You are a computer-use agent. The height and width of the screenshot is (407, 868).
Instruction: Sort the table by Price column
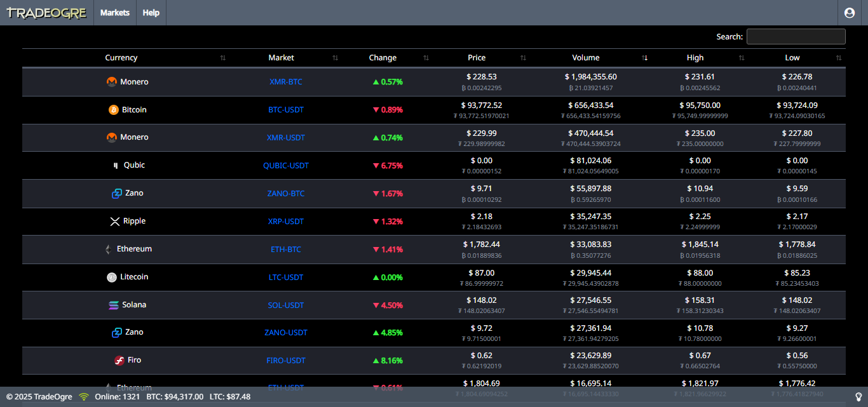(477, 58)
